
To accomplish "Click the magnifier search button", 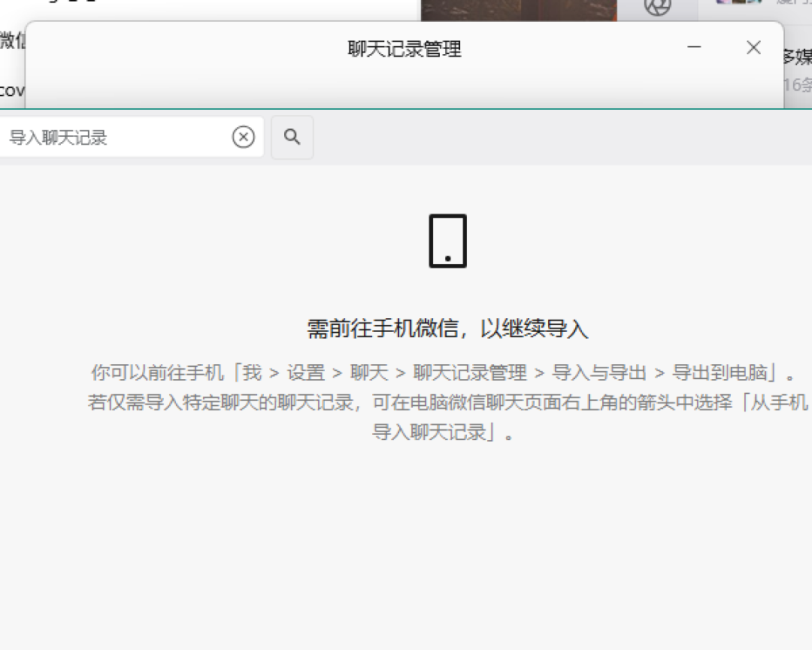I will click(292, 138).
